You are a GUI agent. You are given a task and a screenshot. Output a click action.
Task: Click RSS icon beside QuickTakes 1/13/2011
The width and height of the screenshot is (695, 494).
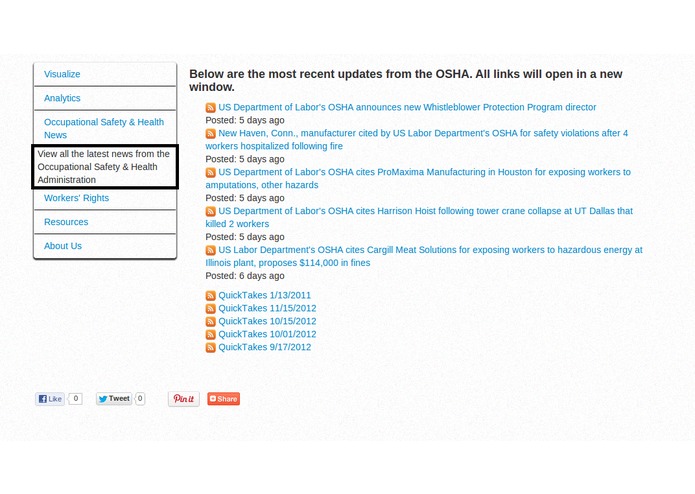(x=211, y=296)
